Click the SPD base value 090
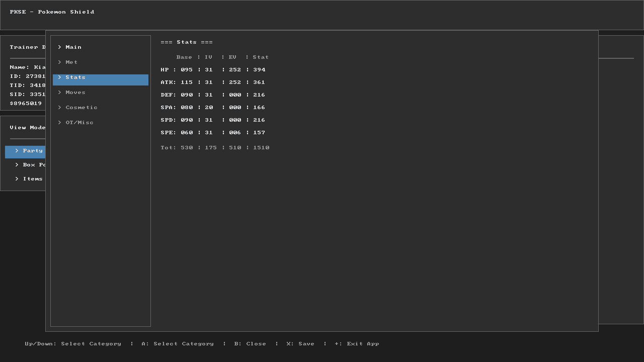The image size is (644, 362). [x=187, y=120]
